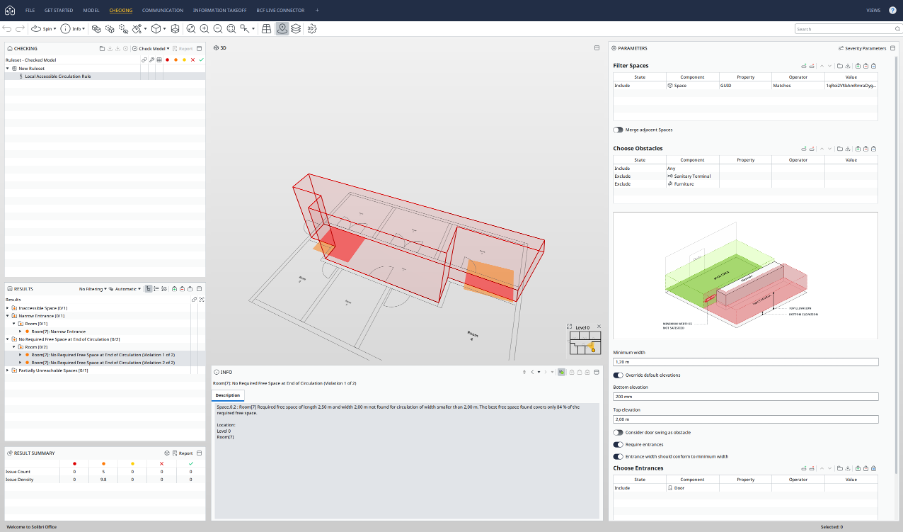This screenshot has width=904, height=532.
Task: Click the Check Model button
Action: pyautogui.click(x=153, y=48)
